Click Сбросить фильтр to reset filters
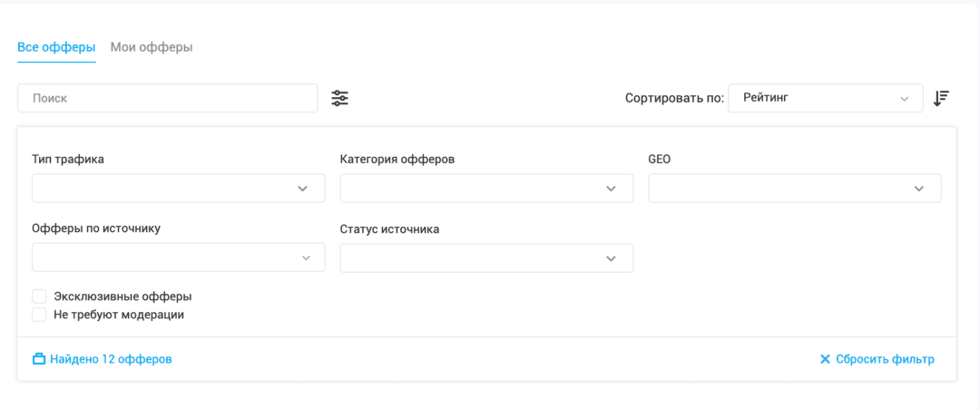Image resolution: width=980 pixels, height=409 pixels. pos(877,359)
